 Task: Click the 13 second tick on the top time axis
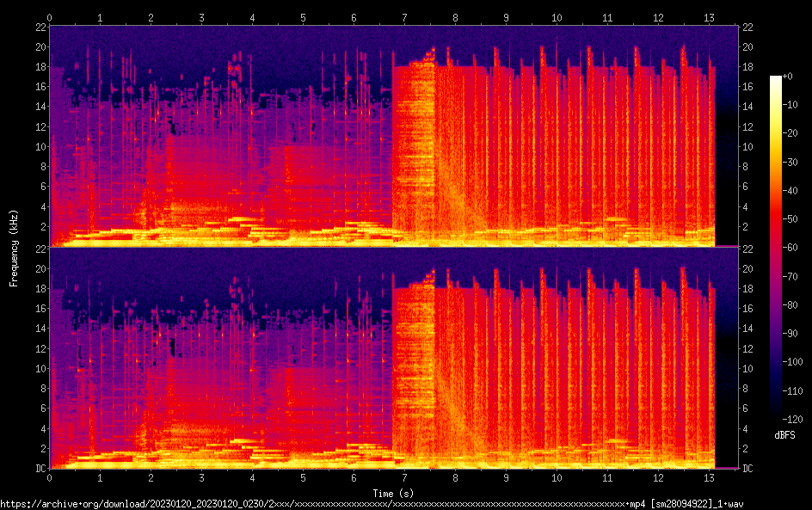[x=709, y=17]
